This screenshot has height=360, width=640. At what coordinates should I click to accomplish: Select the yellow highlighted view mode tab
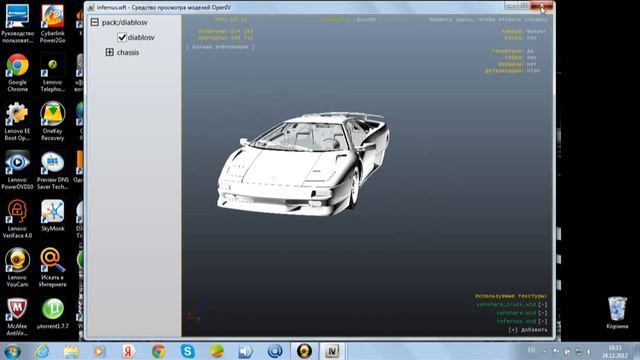336,19
